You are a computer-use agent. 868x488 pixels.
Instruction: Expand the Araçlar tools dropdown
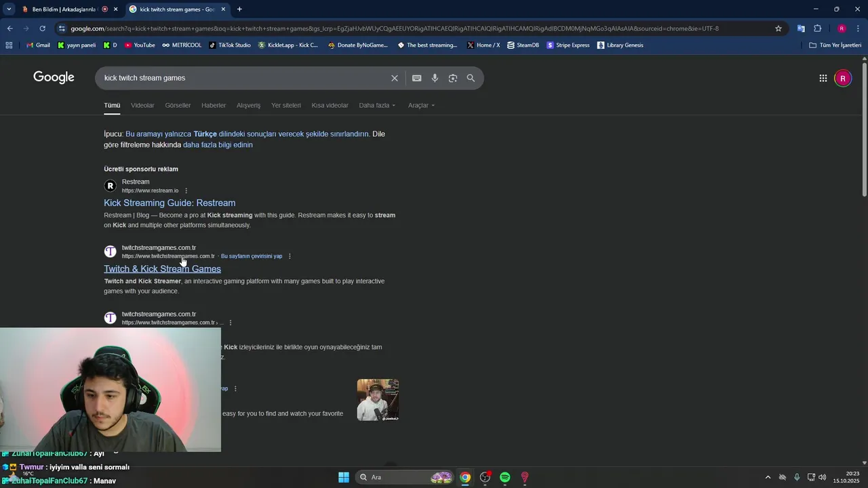[x=421, y=105]
